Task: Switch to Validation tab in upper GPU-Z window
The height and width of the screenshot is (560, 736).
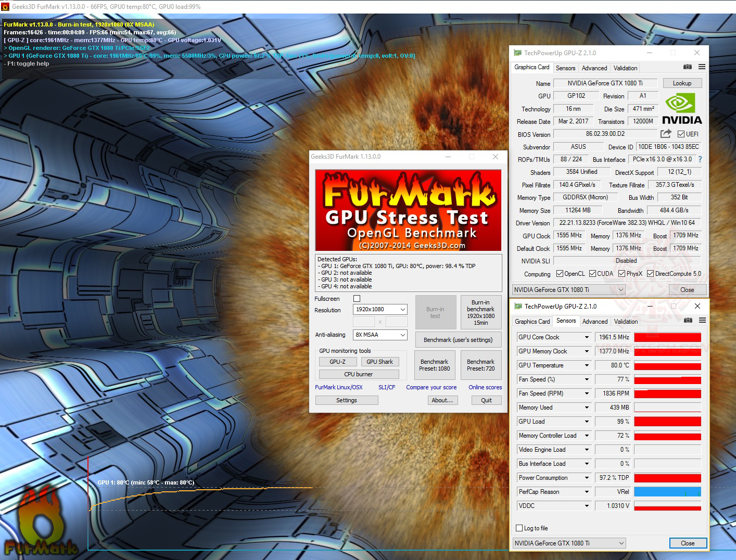Action: point(625,68)
